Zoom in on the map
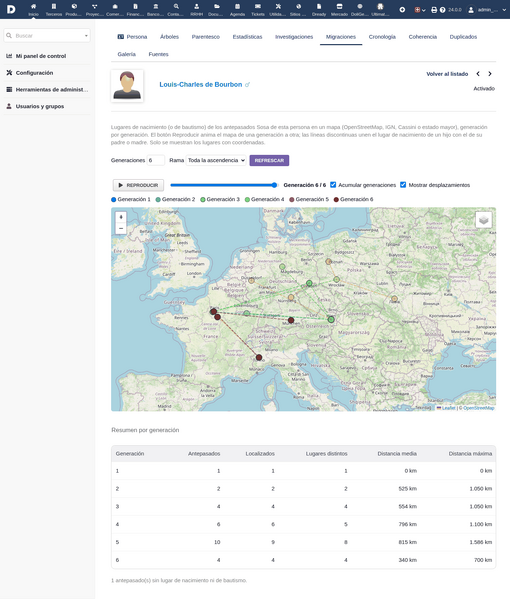Screen dimensions: 510x599 121,217
